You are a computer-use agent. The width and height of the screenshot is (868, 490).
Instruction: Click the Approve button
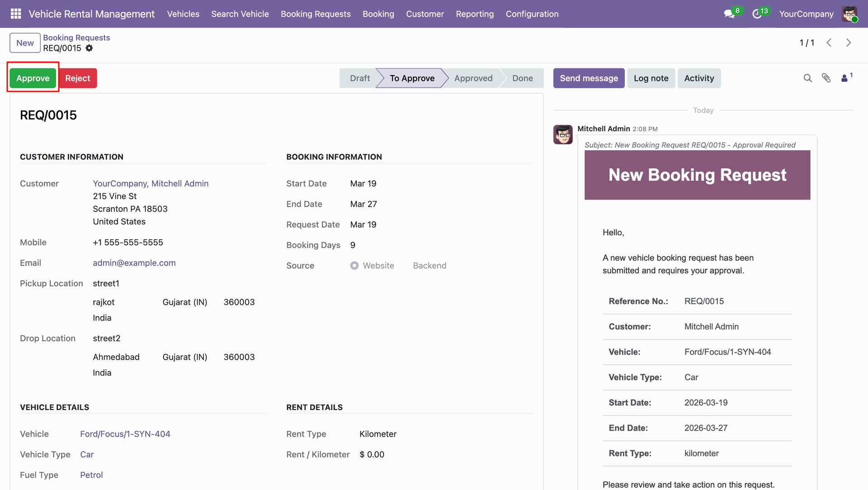[x=33, y=78]
